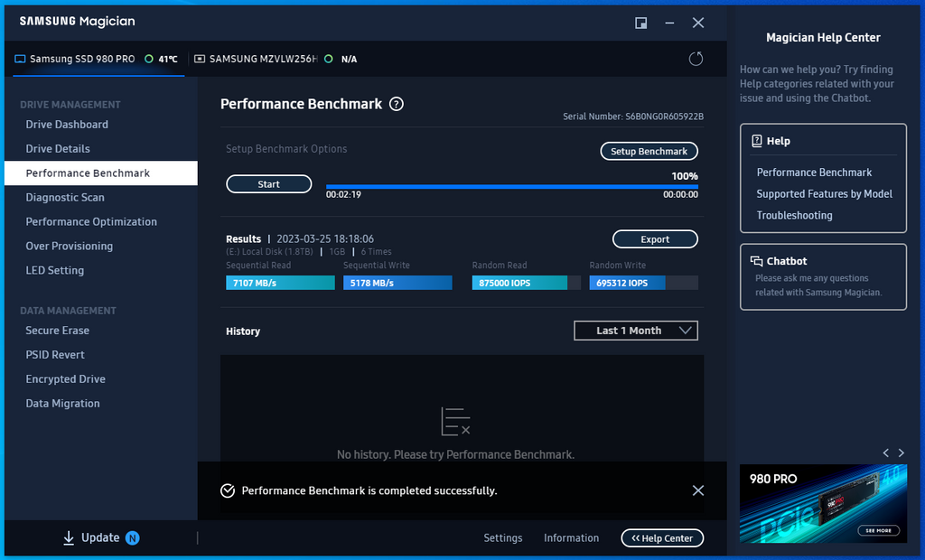Click the 100% progress value
925x560 pixels.
point(685,176)
